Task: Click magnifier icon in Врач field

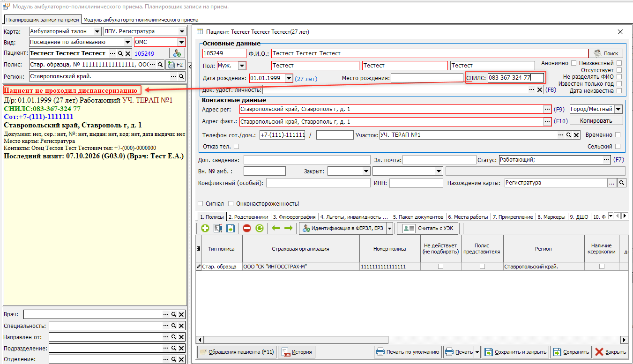Action: (x=173, y=314)
